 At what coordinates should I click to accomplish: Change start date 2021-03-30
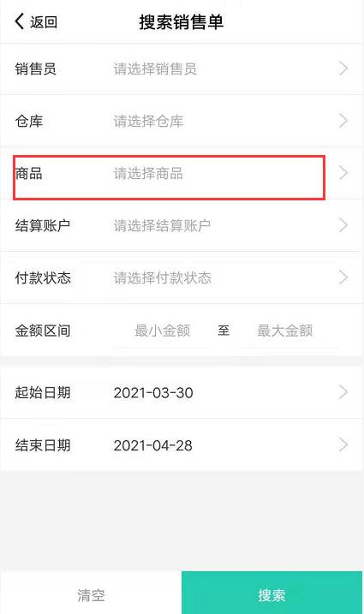(x=153, y=393)
